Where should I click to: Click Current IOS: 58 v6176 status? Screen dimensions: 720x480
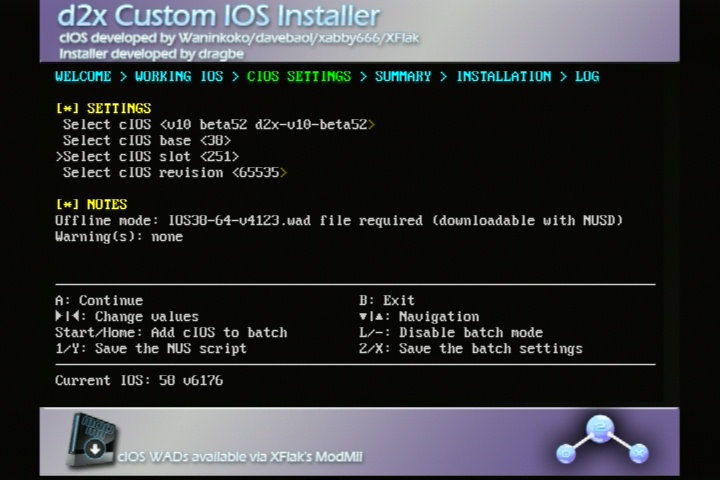[x=139, y=380]
